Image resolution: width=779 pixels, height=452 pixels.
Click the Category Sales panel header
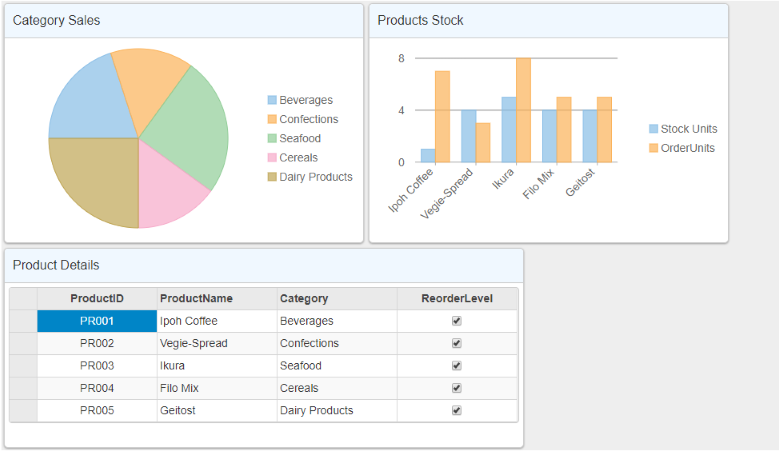click(x=183, y=21)
